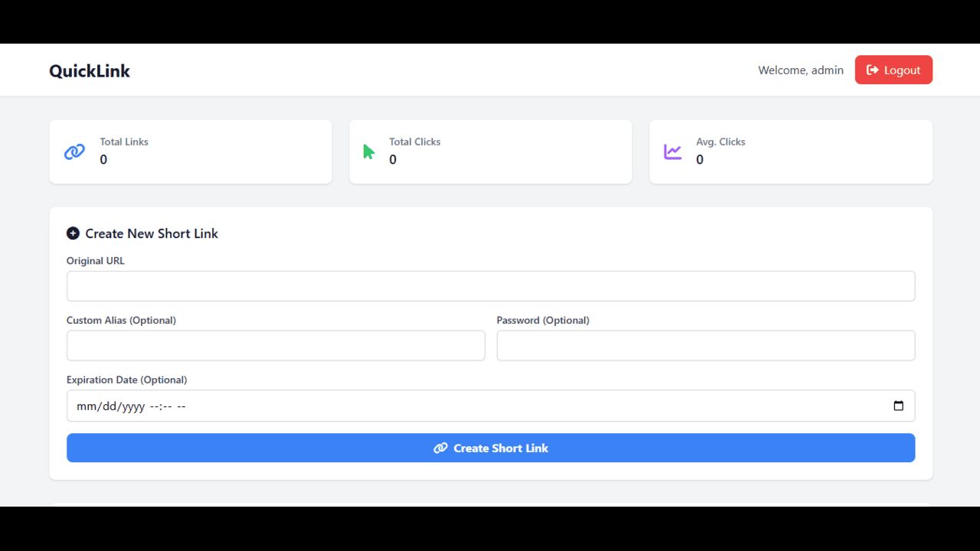Click the QuickLink logo text

tap(90, 71)
